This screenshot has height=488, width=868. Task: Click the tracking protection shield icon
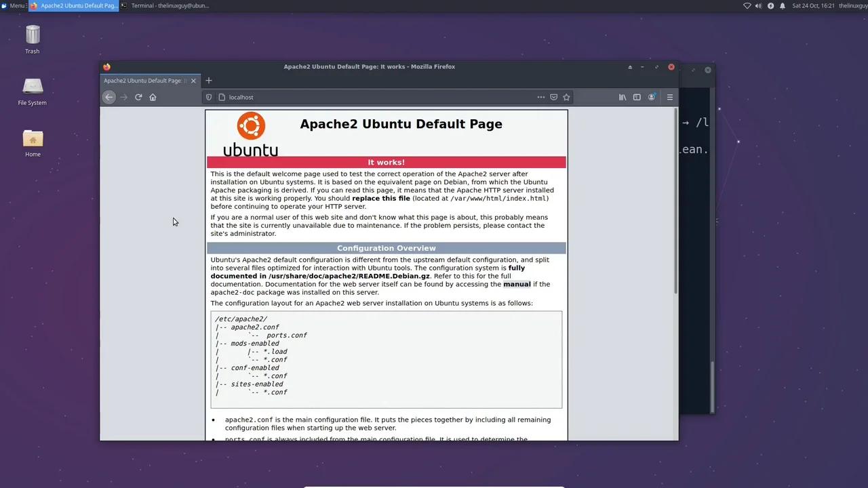[209, 97]
